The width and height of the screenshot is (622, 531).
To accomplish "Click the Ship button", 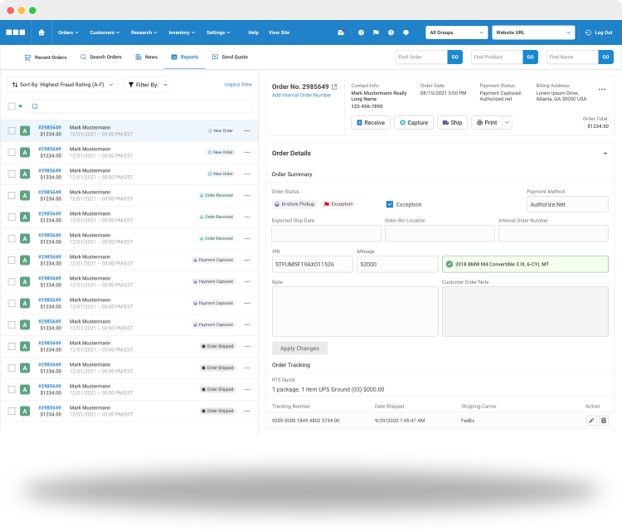I will [x=452, y=123].
